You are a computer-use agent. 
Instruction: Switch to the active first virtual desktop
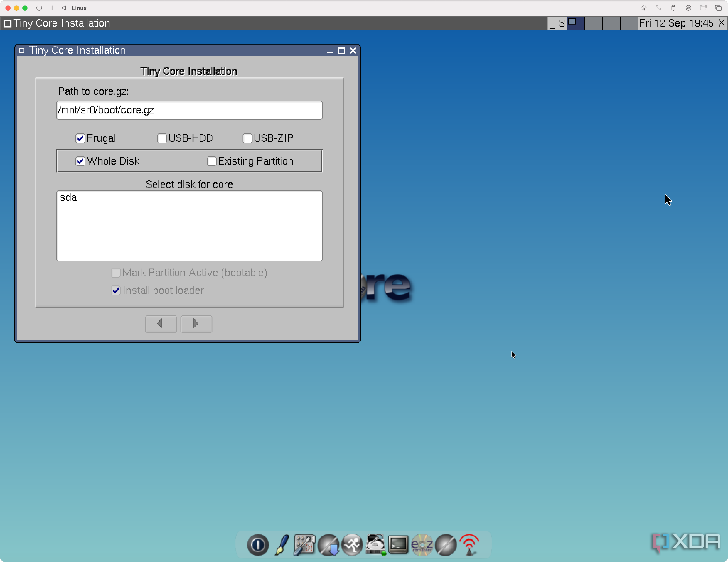(x=576, y=23)
